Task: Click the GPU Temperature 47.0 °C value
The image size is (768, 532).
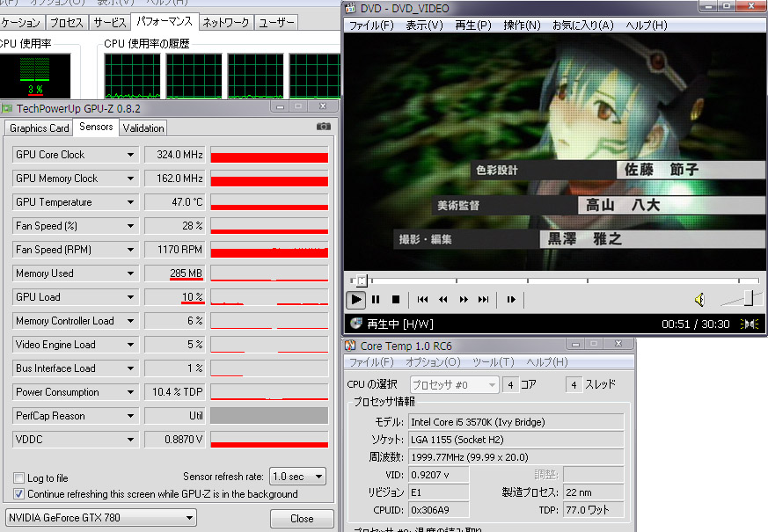Action: coord(174,202)
